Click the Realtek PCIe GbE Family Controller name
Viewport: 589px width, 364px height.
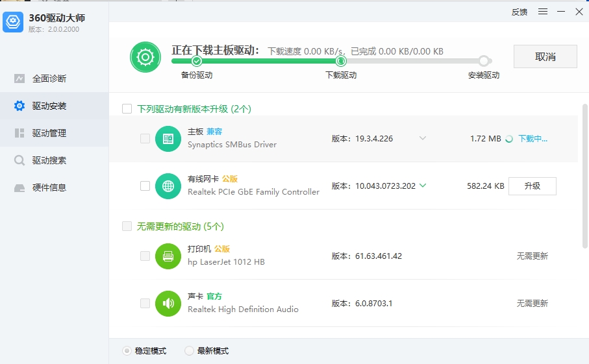click(253, 192)
